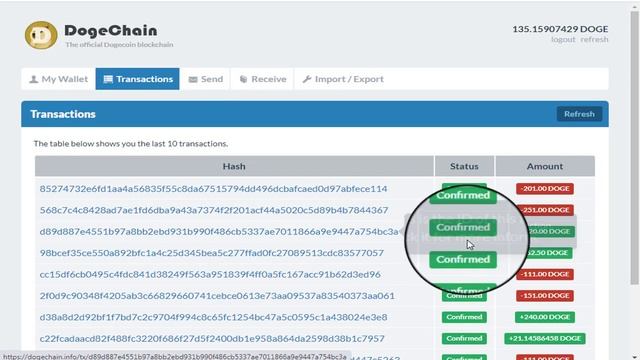The image size is (640, 360).
Task: Click Confirmed status in the d38a8d2d row
Action: pos(464,317)
